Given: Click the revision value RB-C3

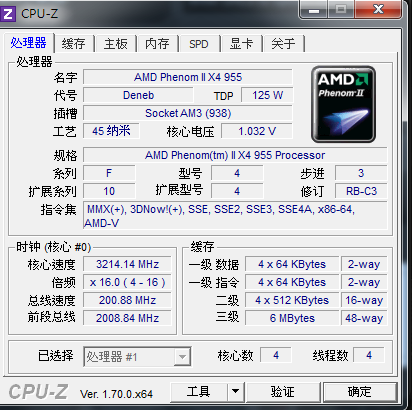Looking at the screenshot, I should pyautogui.click(x=361, y=191).
